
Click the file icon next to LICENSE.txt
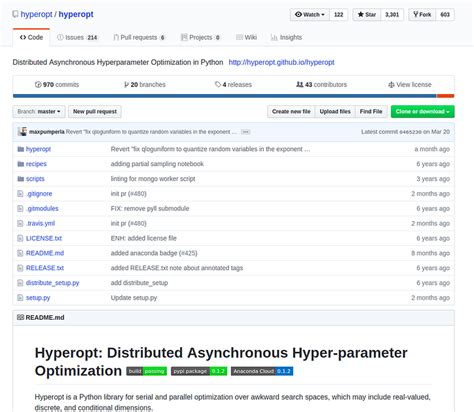(x=20, y=238)
